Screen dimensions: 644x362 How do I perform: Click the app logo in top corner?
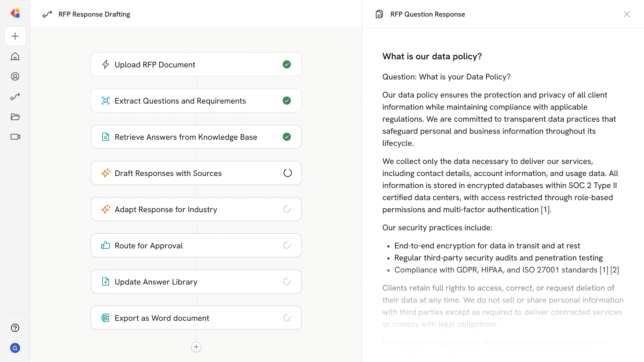coord(15,13)
